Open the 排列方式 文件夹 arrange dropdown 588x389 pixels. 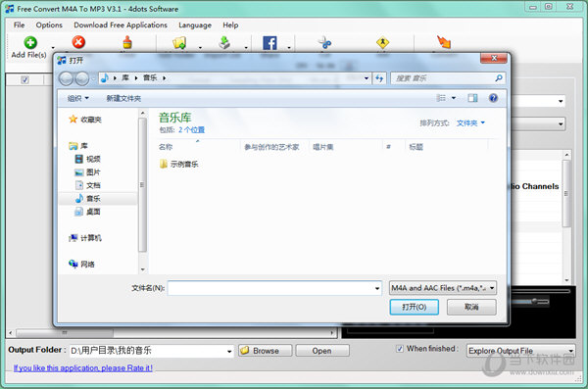[470, 123]
